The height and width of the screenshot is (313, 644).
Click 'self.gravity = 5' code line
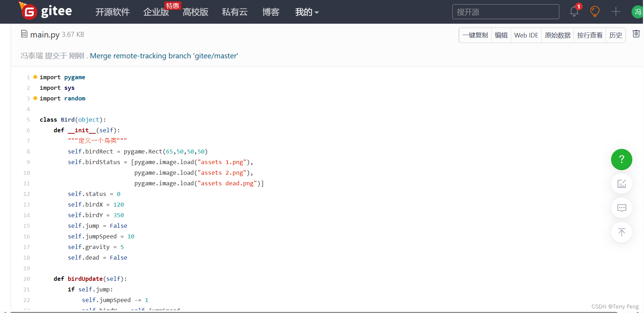click(96, 247)
